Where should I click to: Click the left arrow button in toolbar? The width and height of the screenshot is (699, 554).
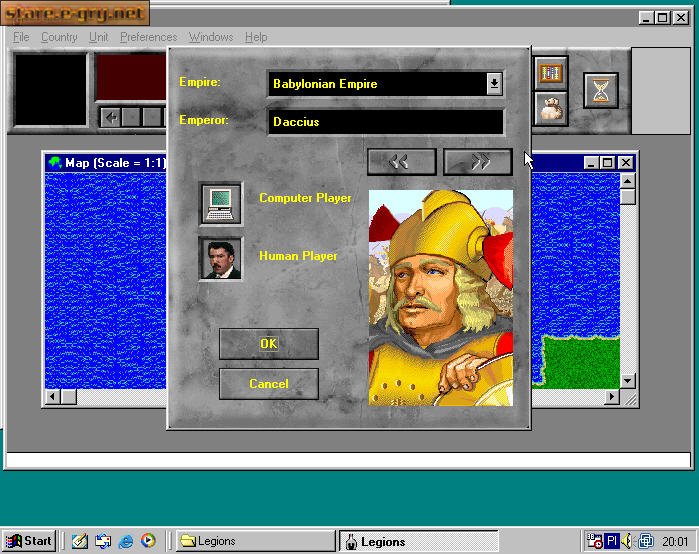point(110,118)
